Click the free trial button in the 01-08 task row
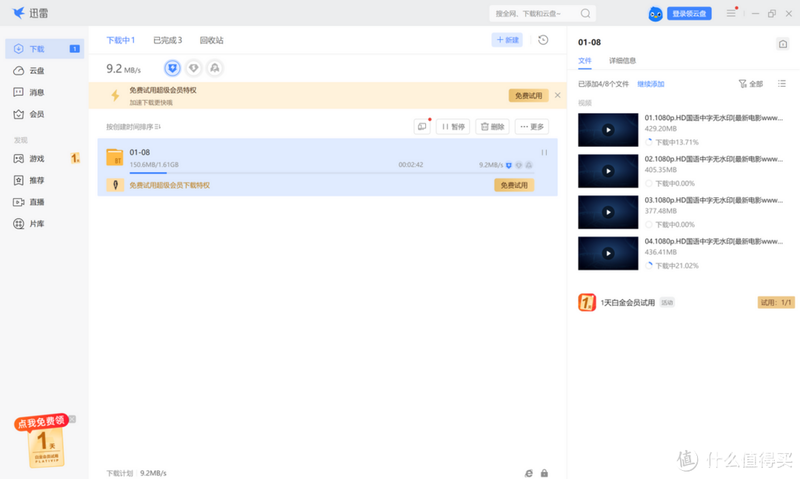800x479 pixels. point(514,185)
